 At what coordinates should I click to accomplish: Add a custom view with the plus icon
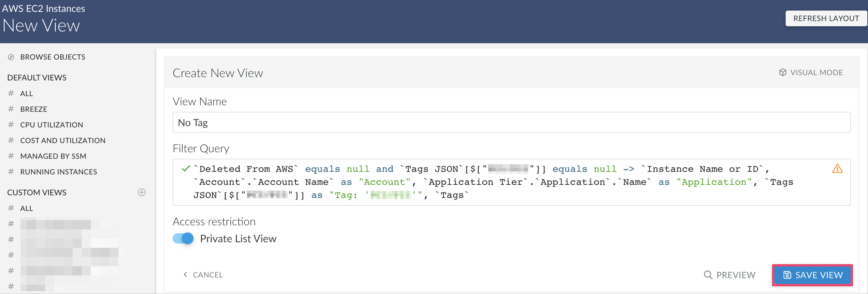click(x=142, y=192)
